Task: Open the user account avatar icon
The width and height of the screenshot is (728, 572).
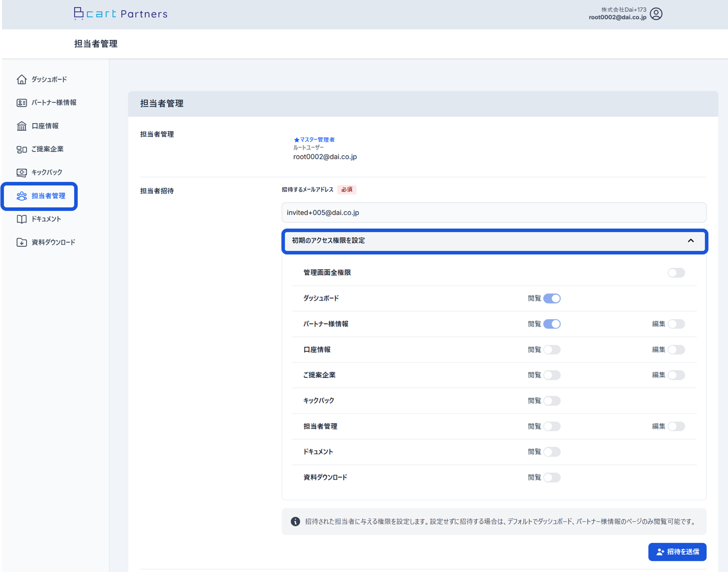Action: (x=656, y=14)
